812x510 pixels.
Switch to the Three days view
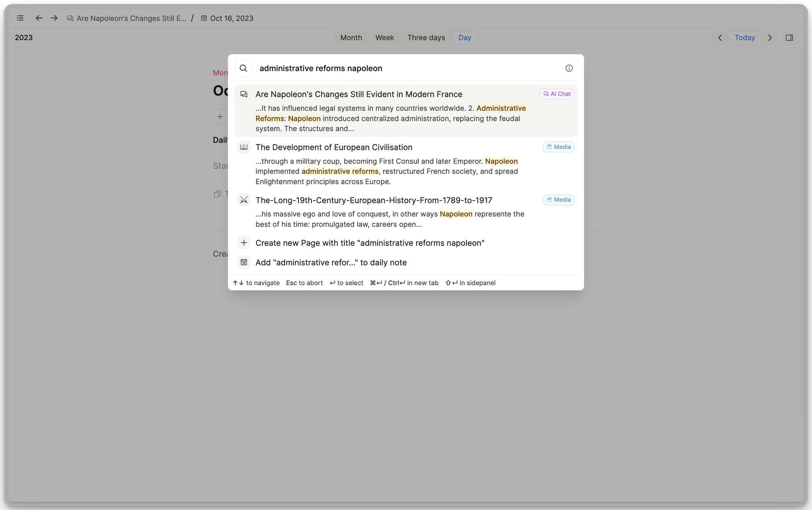coord(426,38)
